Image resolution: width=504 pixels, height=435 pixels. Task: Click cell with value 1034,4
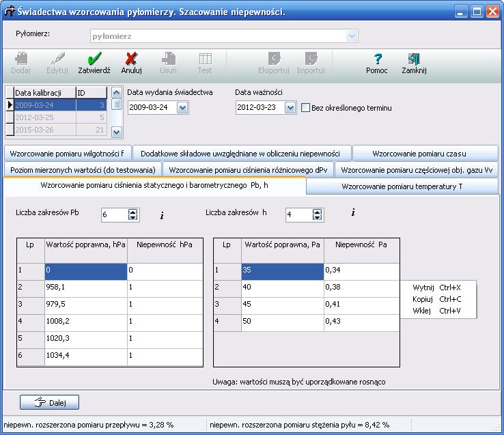[86, 356]
